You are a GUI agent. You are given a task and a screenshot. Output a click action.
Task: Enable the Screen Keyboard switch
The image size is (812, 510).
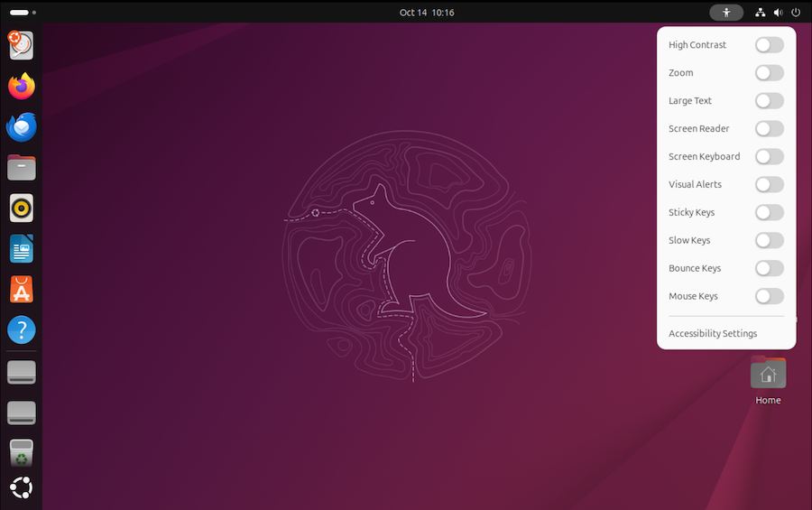click(x=769, y=157)
